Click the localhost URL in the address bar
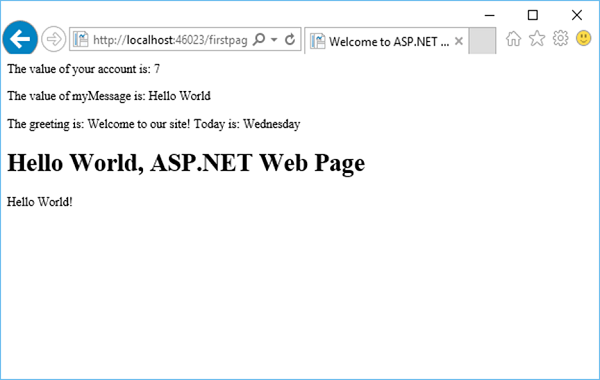The image size is (600, 380). pyautogui.click(x=170, y=39)
